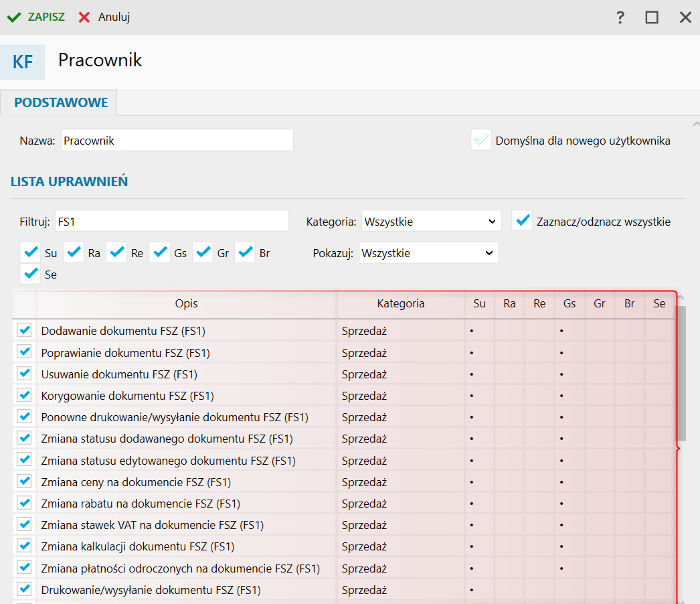Uncheck Zmiana statusu edytowanego dokumentu checkbox

pyautogui.click(x=24, y=459)
